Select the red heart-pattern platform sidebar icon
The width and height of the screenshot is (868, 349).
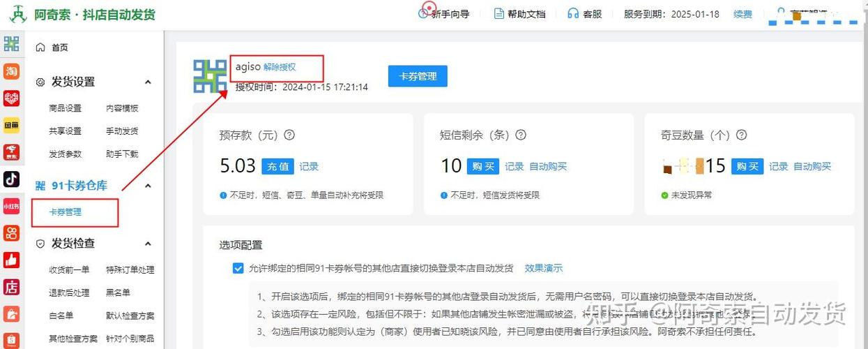[x=11, y=98]
